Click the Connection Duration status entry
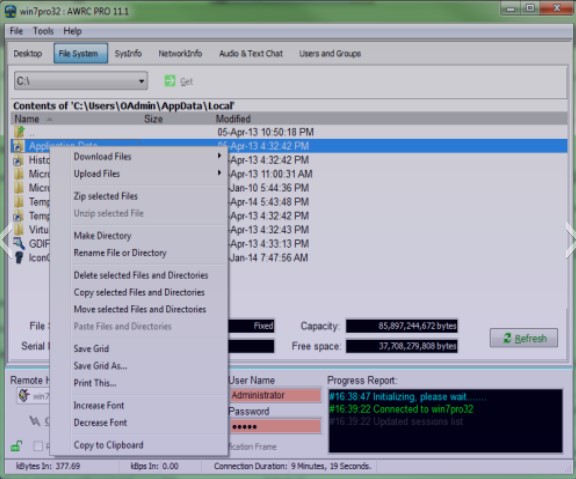Viewport: 576px width, 479px height. pos(292,466)
